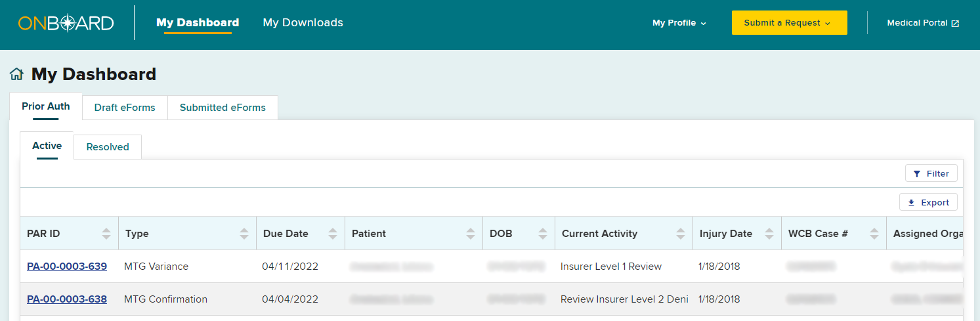This screenshot has width=980, height=321.
Task: Open the Medical Portal external link
Action: [922, 23]
